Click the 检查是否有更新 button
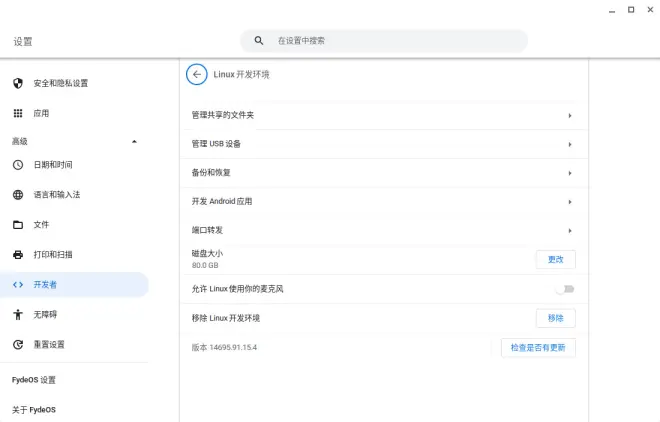 coord(538,348)
